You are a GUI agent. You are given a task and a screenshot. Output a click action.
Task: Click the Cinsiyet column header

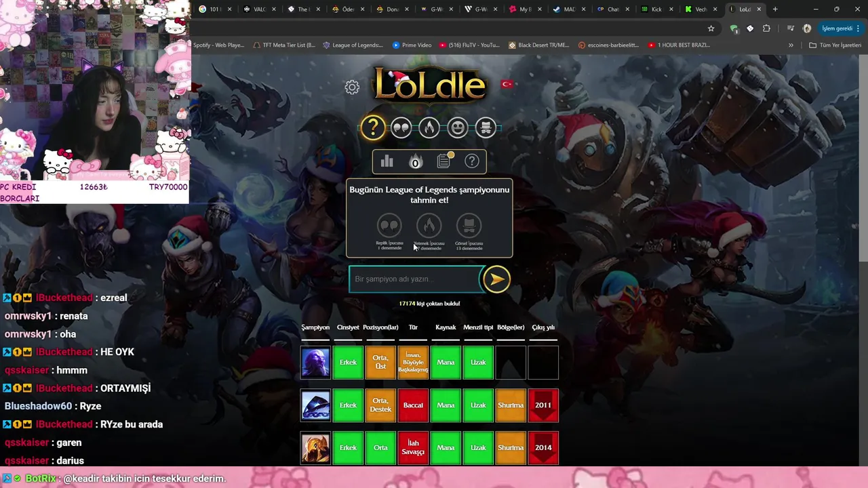point(348,327)
